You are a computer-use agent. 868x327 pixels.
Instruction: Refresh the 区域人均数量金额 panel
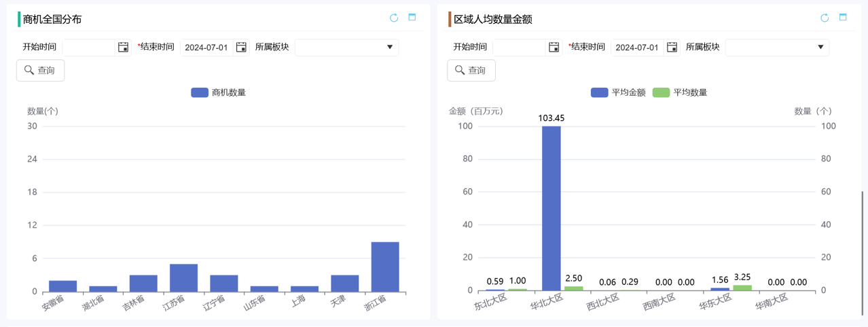[x=825, y=18]
